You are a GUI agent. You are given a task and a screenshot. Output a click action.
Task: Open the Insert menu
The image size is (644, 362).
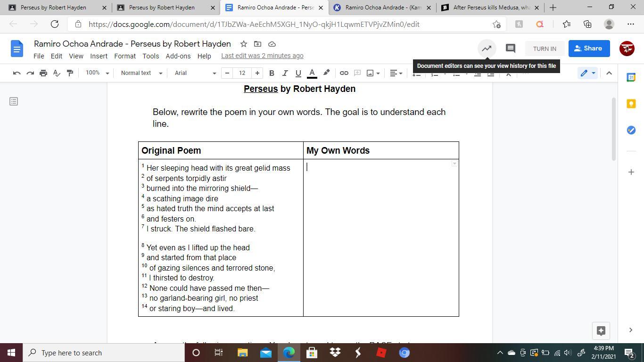99,56
